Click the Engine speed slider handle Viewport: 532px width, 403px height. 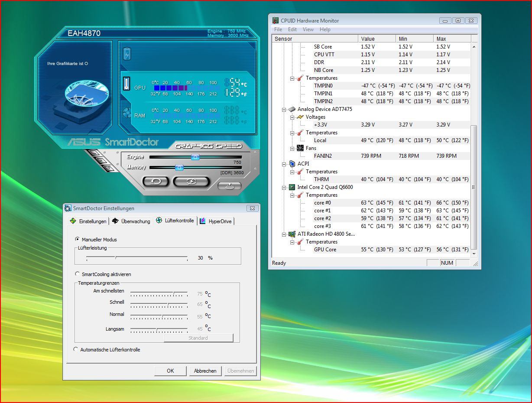click(195, 157)
